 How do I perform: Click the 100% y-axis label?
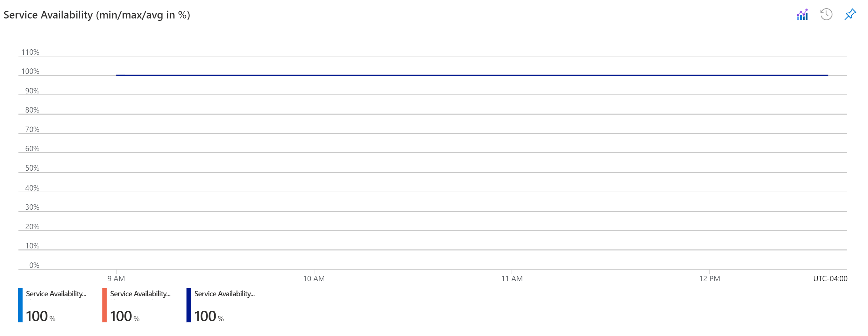(x=30, y=72)
